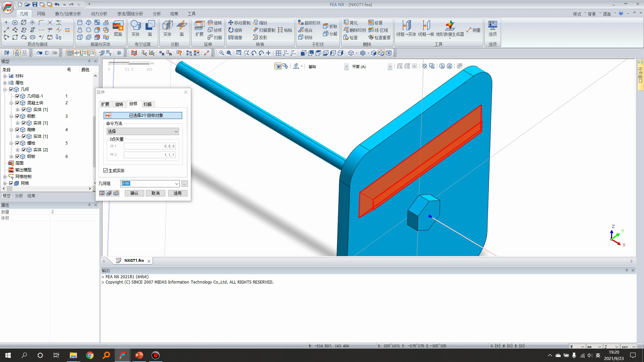Click the scale ruler slider above the viewport
The height and width of the screenshot is (362, 644).
coord(129,63)
